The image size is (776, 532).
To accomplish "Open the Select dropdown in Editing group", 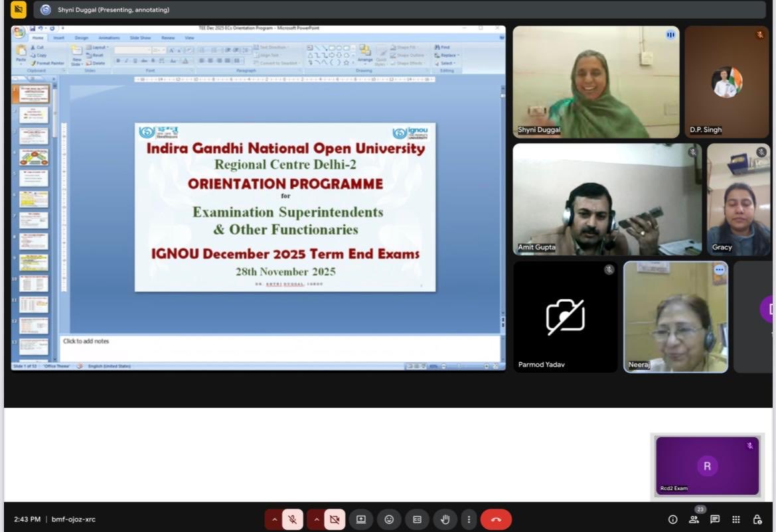I will tap(445, 63).
